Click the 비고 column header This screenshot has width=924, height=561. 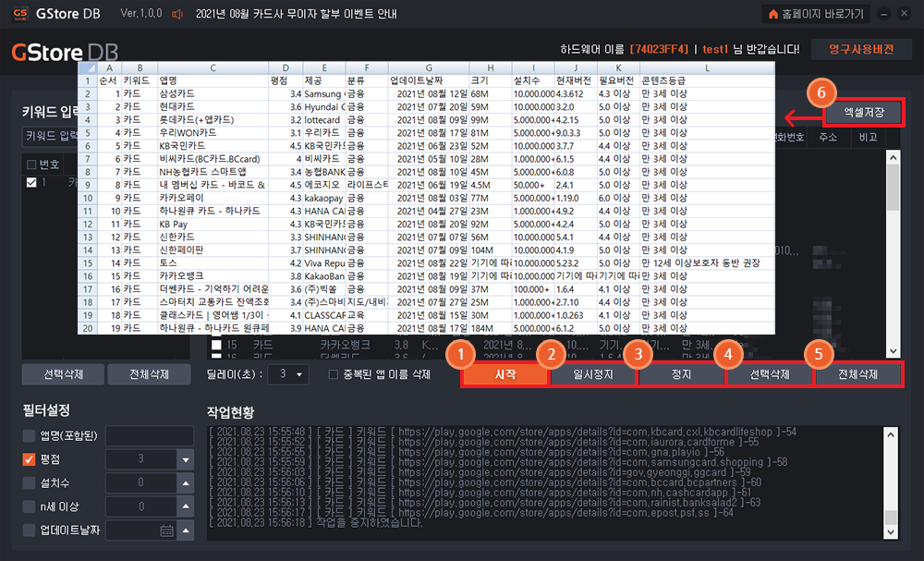868,137
